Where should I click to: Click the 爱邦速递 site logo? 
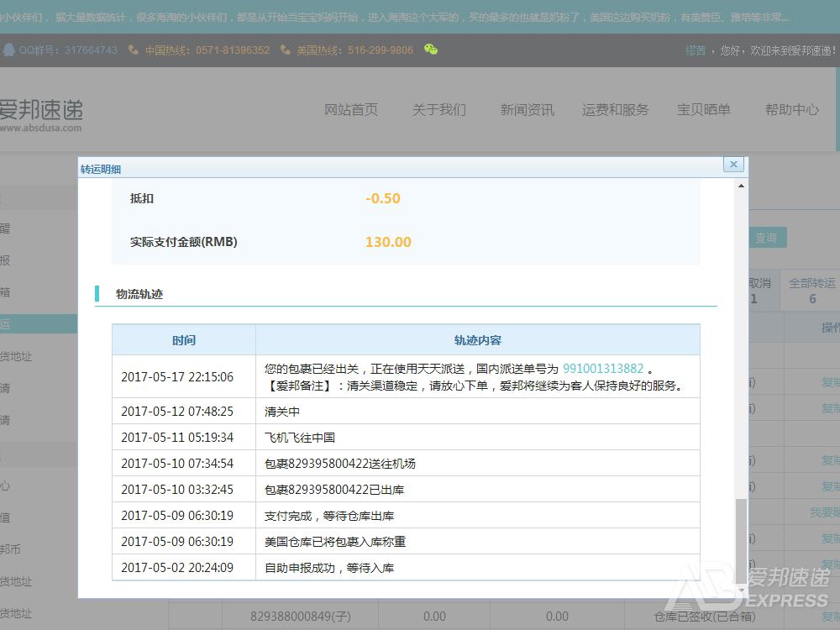(x=40, y=113)
